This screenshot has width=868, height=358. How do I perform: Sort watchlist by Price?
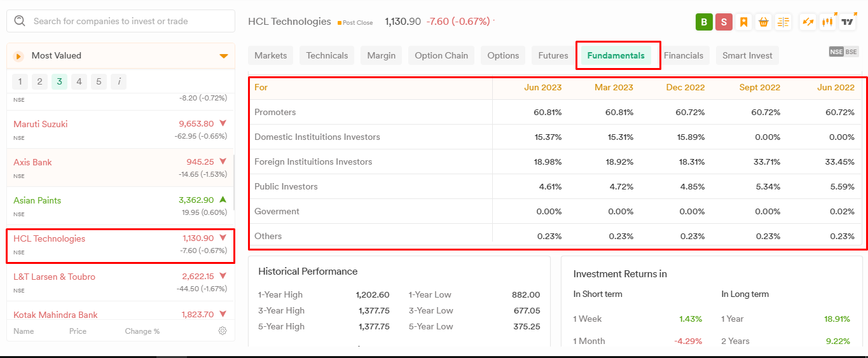[78, 331]
